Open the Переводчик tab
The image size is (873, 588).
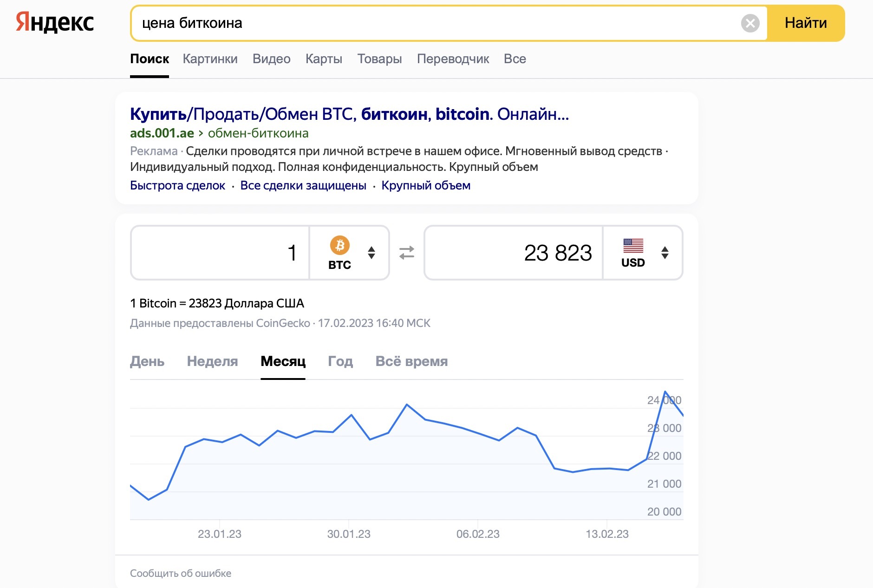click(453, 59)
